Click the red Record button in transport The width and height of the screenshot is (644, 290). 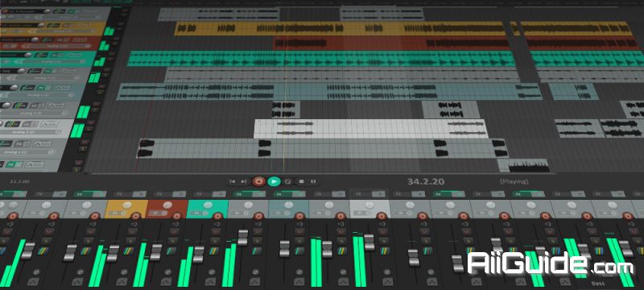coord(258,181)
